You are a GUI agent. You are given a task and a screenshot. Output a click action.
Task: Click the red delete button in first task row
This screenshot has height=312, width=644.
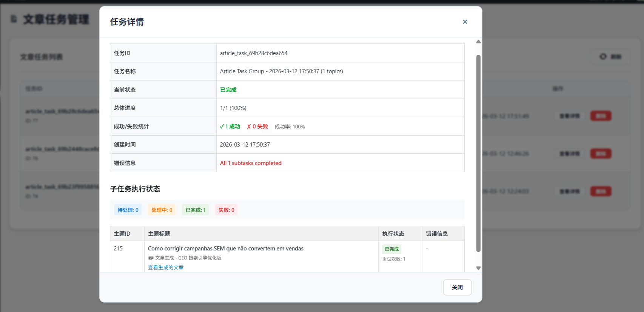pos(601,116)
